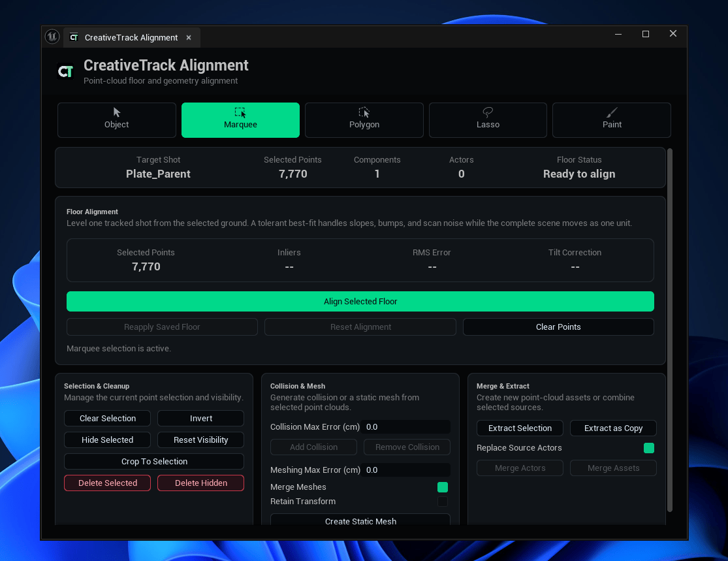
Task: Click Hide Selected button
Action: click(x=107, y=440)
